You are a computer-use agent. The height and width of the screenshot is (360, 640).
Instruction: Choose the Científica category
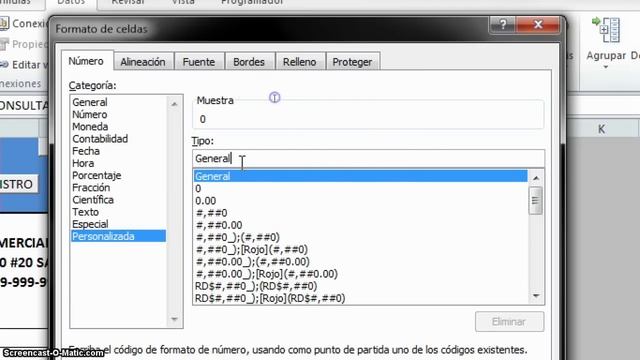click(93, 200)
